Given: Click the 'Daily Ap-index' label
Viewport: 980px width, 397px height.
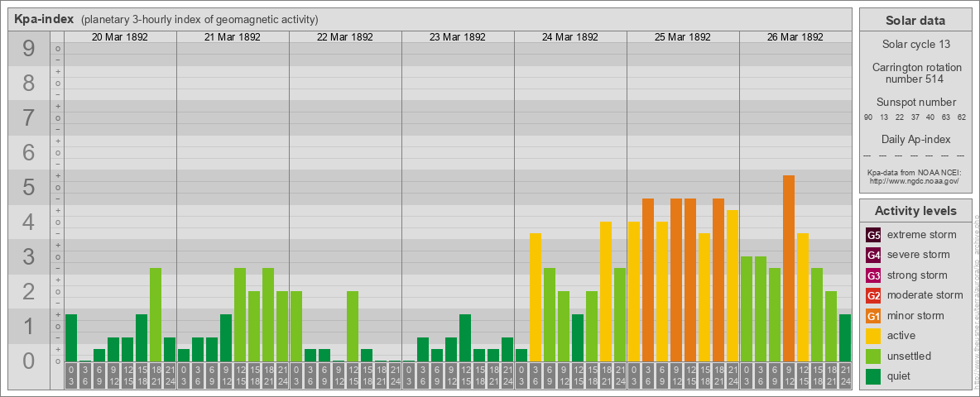Looking at the screenshot, I should [x=915, y=139].
